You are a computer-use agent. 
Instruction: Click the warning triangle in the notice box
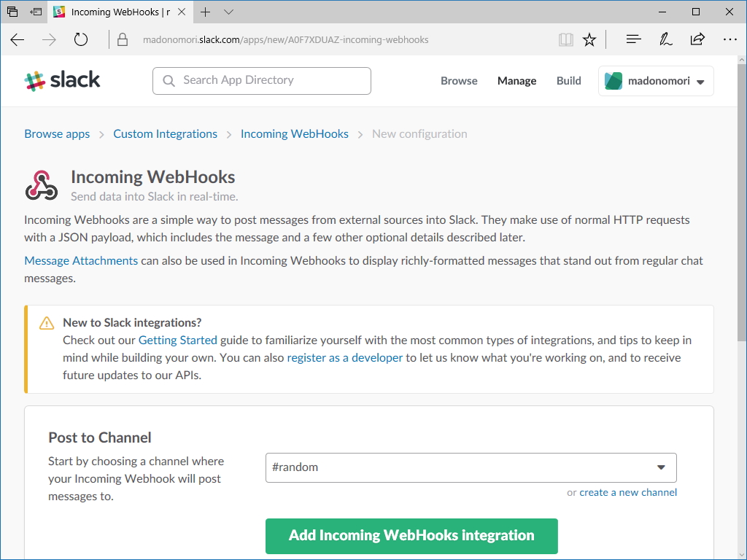click(46, 323)
